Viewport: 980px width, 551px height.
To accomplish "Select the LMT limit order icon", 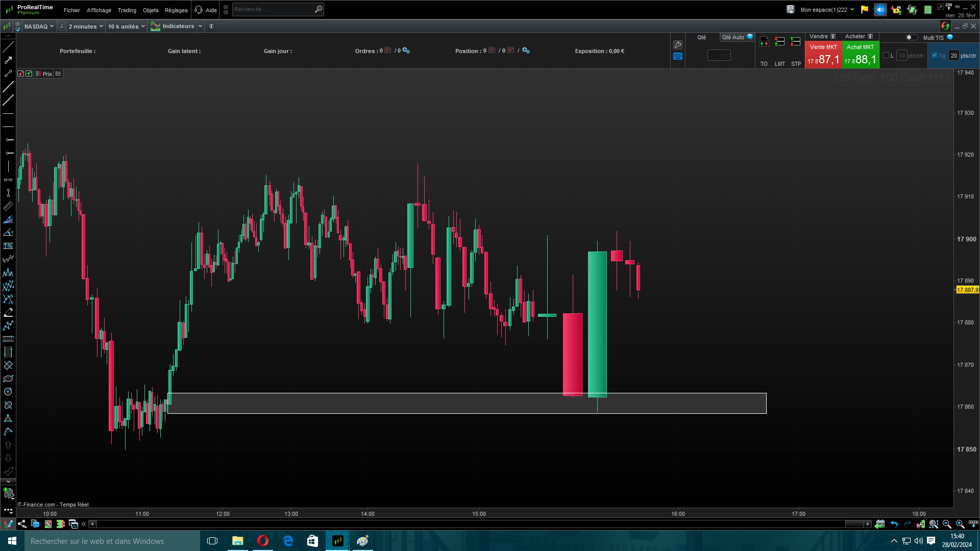I will click(x=779, y=42).
